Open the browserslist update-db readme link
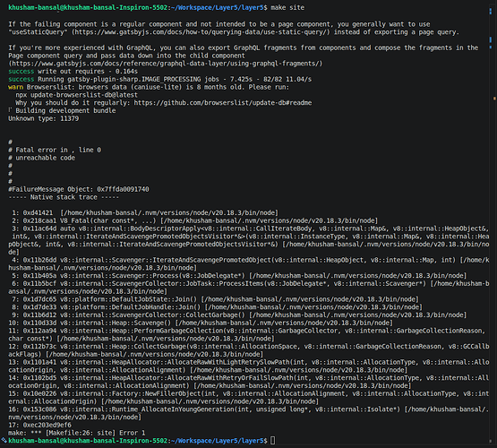Screen dimensions: 497x448 point(223,103)
